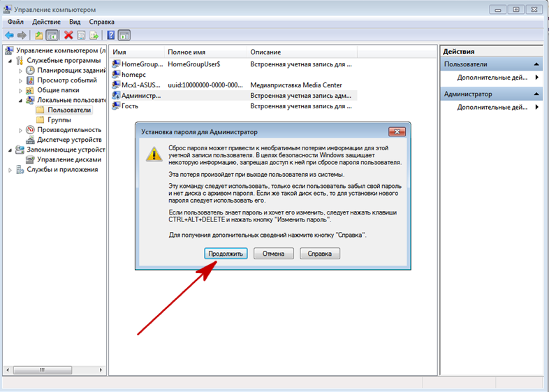Collapse the Локальные пользователи node
549x392 pixels.
[20, 101]
